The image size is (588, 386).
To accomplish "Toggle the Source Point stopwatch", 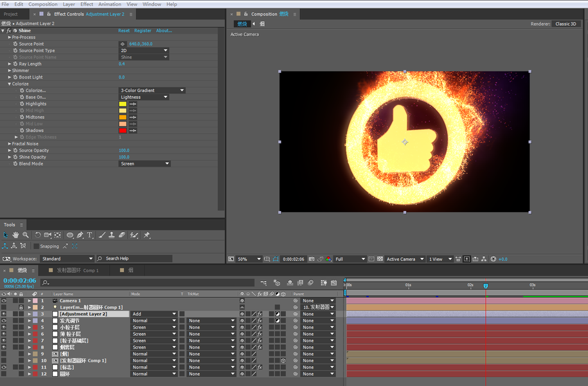I will (15, 44).
